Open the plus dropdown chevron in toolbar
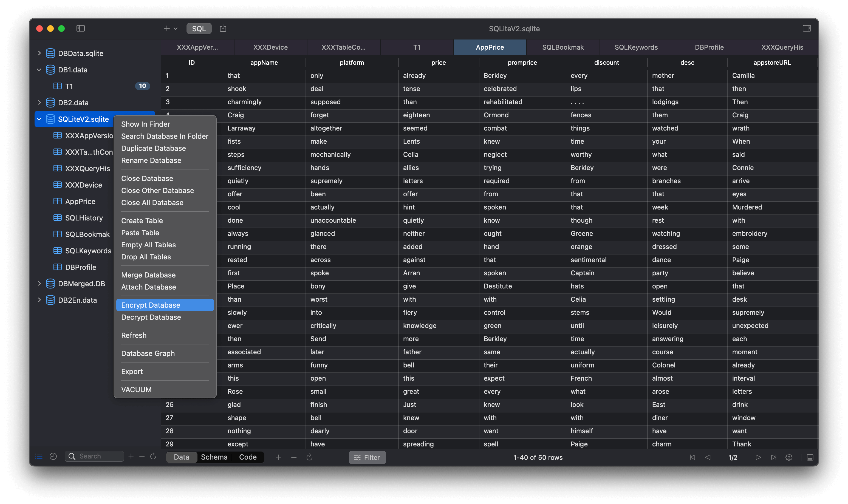The width and height of the screenshot is (848, 504). click(x=176, y=29)
